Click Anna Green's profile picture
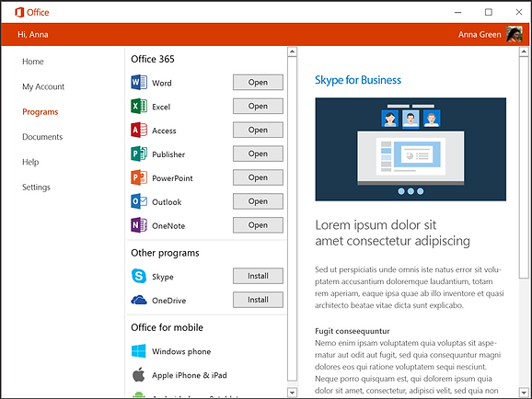 515,34
